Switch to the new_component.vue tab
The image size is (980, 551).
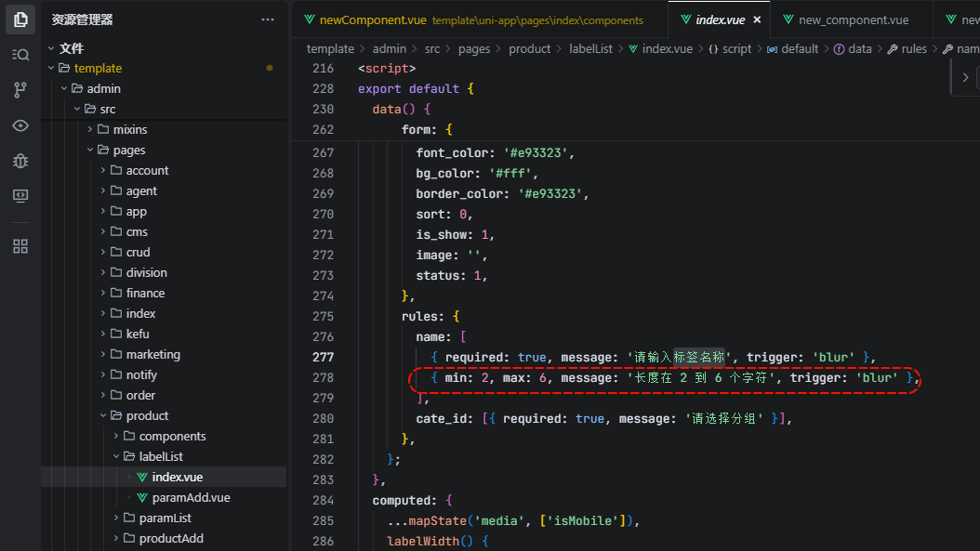[852, 20]
